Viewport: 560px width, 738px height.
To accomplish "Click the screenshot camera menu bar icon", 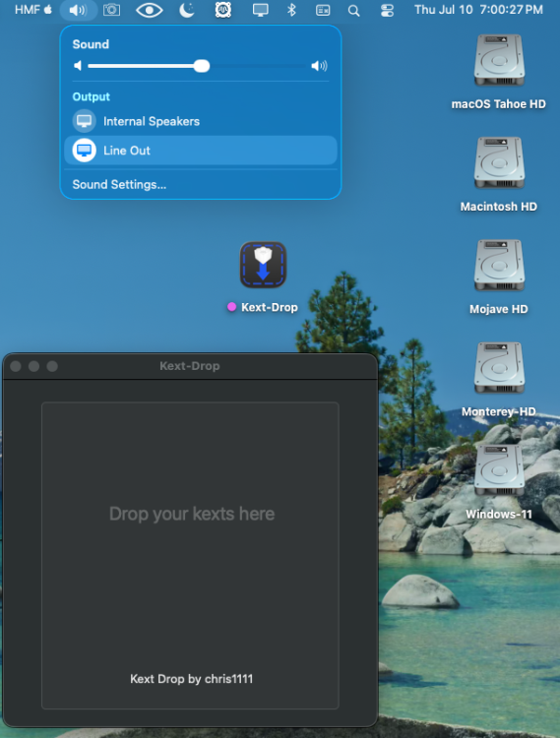I will point(111,10).
